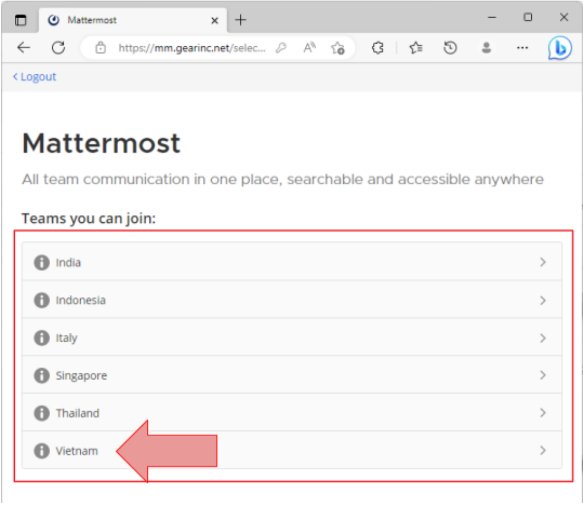Click the Read aloud icon
Image resolution: width=585 pixels, height=506 pixels.
[309, 48]
